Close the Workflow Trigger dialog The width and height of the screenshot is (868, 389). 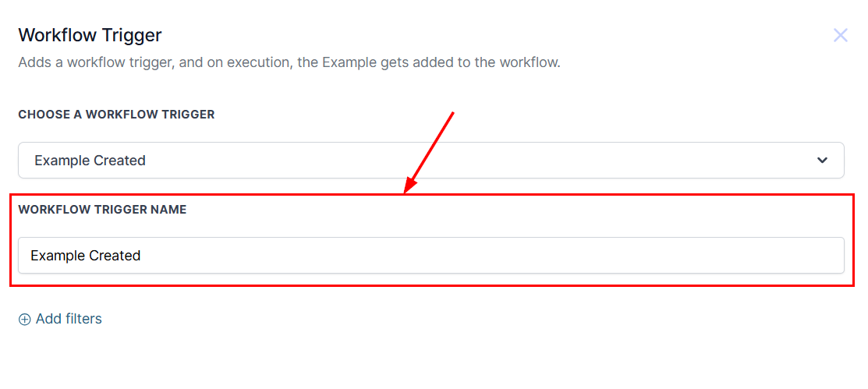[840, 35]
